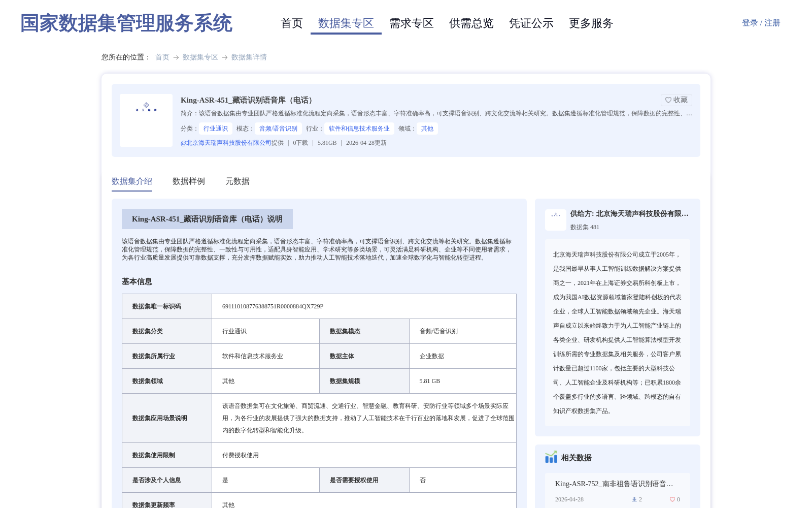Viewport: 812px width, 508px height.
Task: Select the 数据集介绍 tab
Action: (x=132, y=181)
